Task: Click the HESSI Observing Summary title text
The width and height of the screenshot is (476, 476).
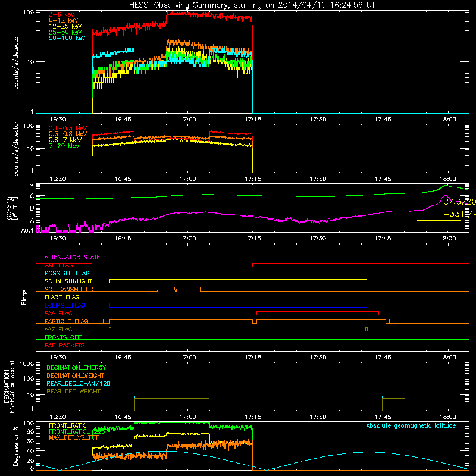Action: 252,5
